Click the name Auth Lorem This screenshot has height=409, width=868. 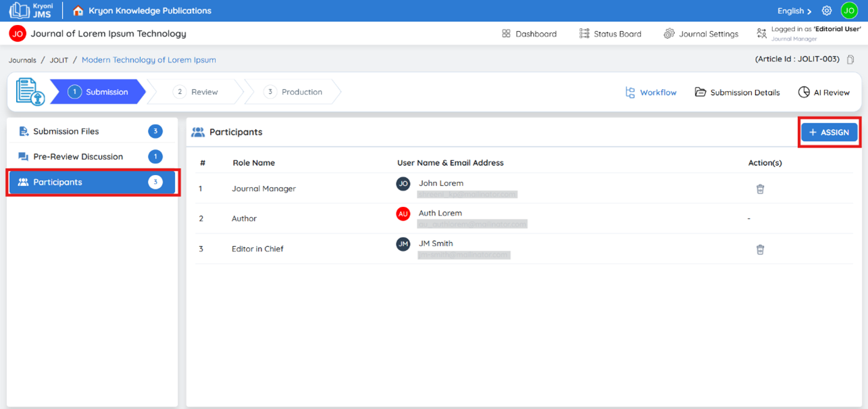[440, 214]
